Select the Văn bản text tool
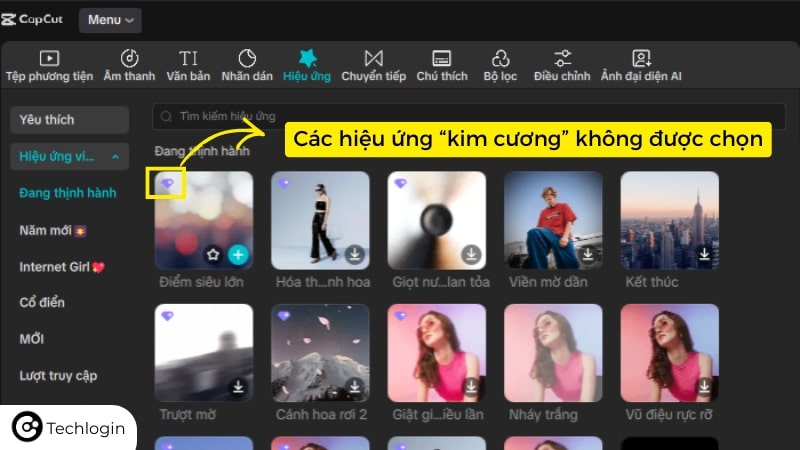Image resolution: width=800 pixels, height=450 pixels. coord(188,65)
